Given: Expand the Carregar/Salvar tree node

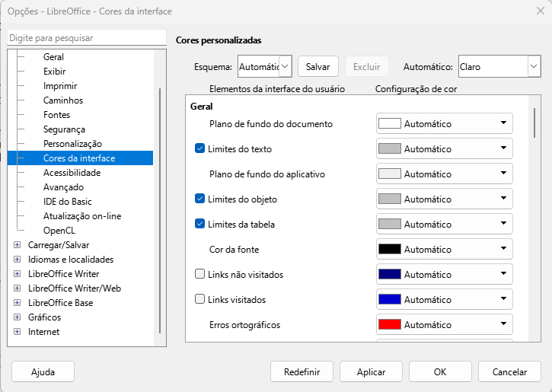Looking at the screenshot, I should click(17, 245).
